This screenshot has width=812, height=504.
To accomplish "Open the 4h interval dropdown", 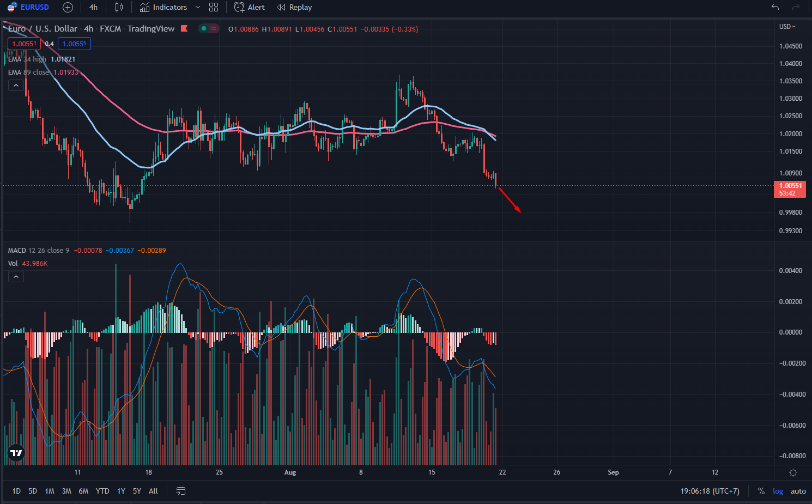I will pyautogui.click(x=93, y=7).
